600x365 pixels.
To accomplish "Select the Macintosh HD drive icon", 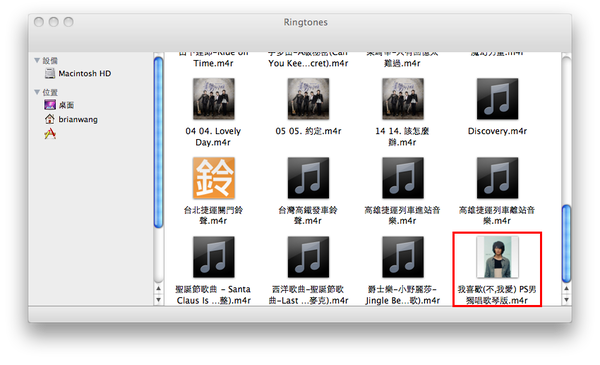I will tap(50, 73).
